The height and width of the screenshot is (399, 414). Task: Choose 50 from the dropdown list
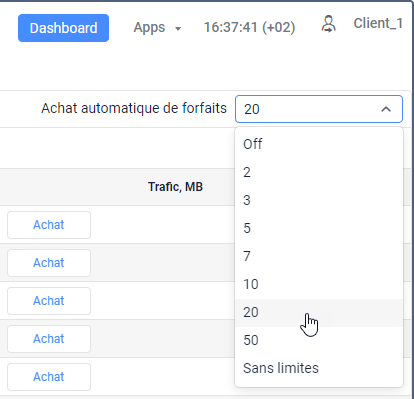pyautogui.click(x=319, y=340)
